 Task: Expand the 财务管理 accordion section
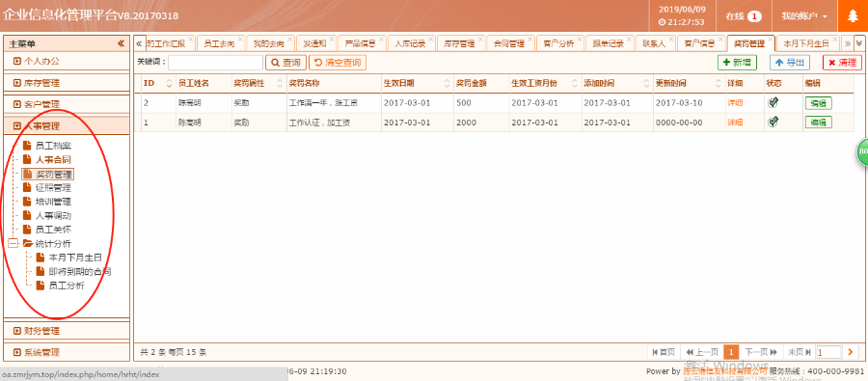67,331
